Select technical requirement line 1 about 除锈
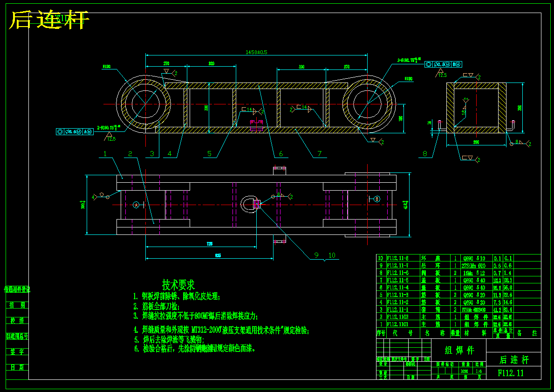Image resolution: width=554 pixels, height=392 pixels. point(177,296)
